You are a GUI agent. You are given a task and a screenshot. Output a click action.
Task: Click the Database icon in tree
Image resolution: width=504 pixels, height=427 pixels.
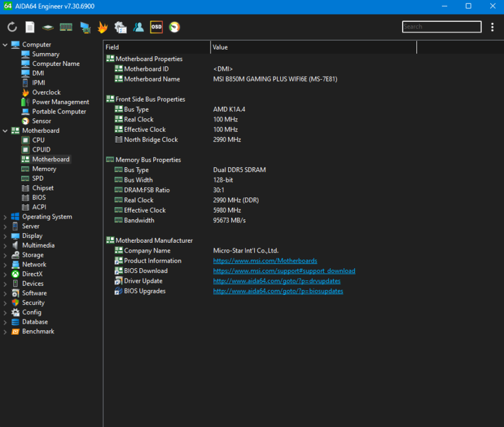tap(15, 322)
